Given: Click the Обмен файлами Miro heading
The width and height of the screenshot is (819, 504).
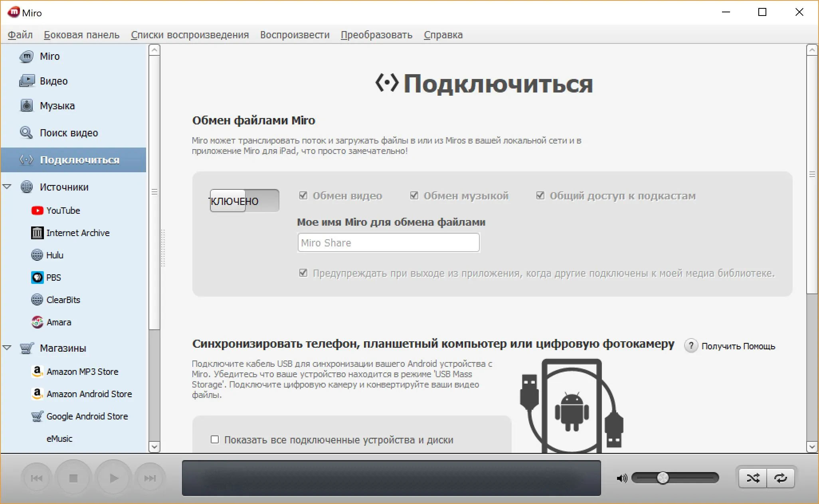Looking at the screenshot, I should click(x=253, y=120).
